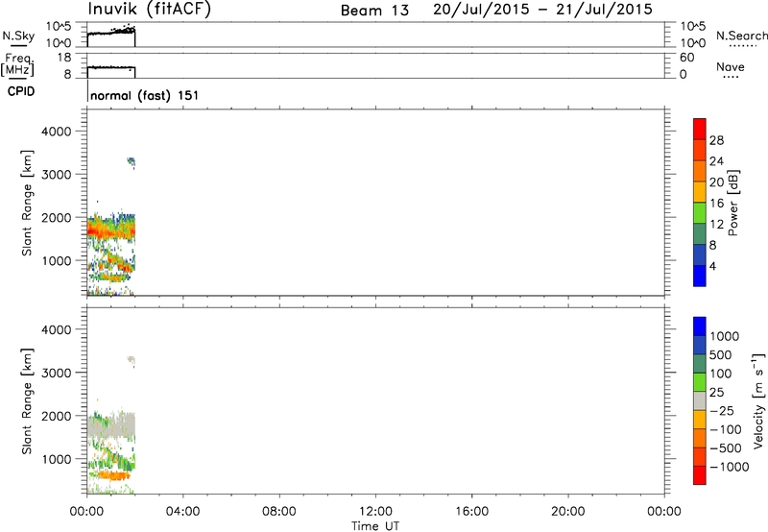Click the 28 tick on Power colorbar
Image resolution: width=768 pixels, height=532 pixels.
(x=716, y=140)
